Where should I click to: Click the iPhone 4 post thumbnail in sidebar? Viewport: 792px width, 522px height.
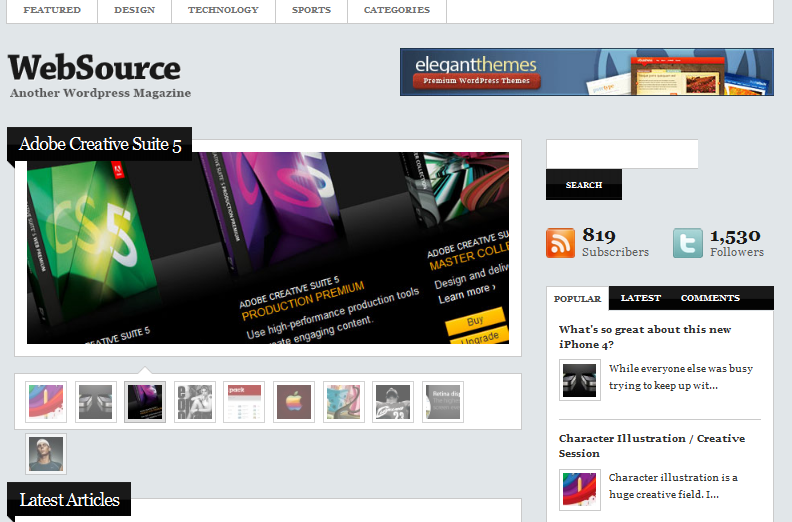(580, 380)
